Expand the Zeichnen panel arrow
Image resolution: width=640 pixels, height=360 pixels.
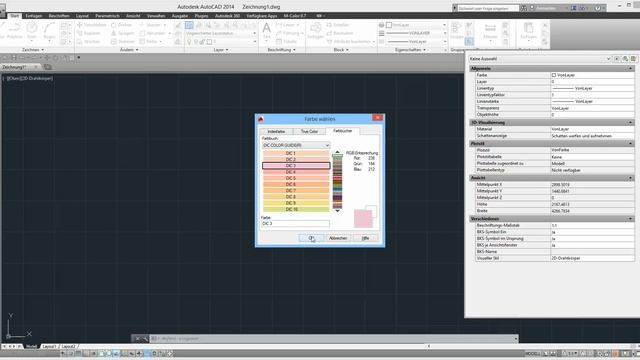point(42,50)
